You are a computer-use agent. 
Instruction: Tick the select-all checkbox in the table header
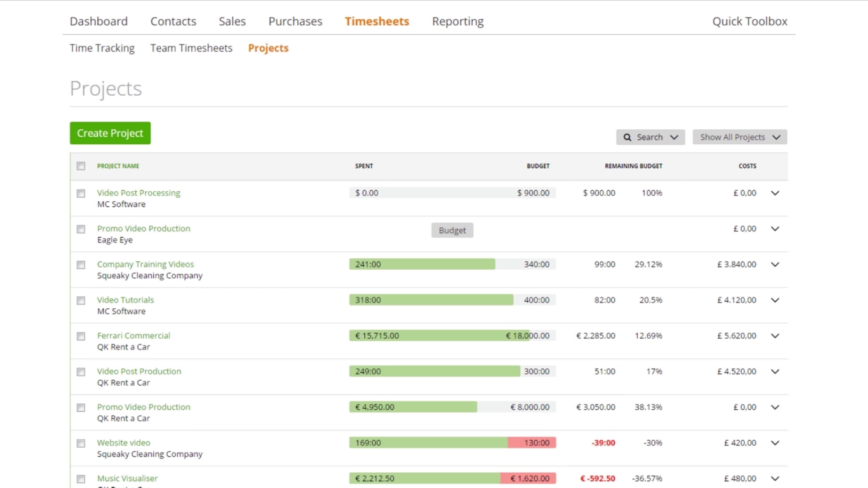click(81, 166)
